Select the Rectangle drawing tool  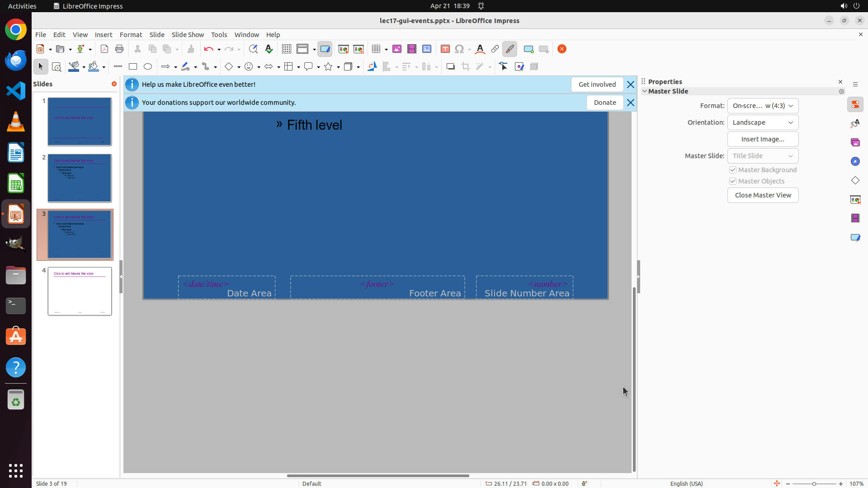click(x=133, y=67)
